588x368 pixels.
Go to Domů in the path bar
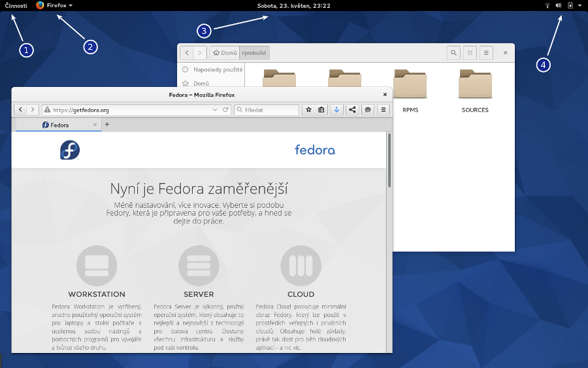225,53
